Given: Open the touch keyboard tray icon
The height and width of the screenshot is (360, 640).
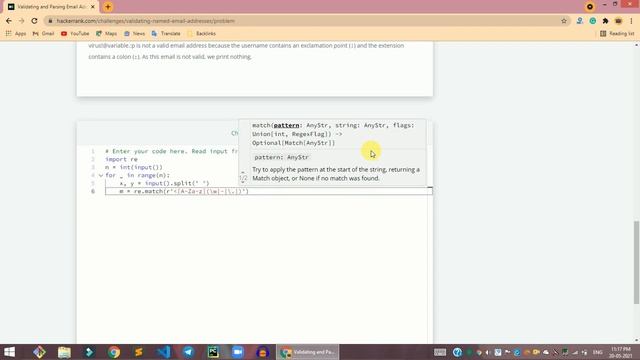Looking at the screenshot, I should 440,352.
